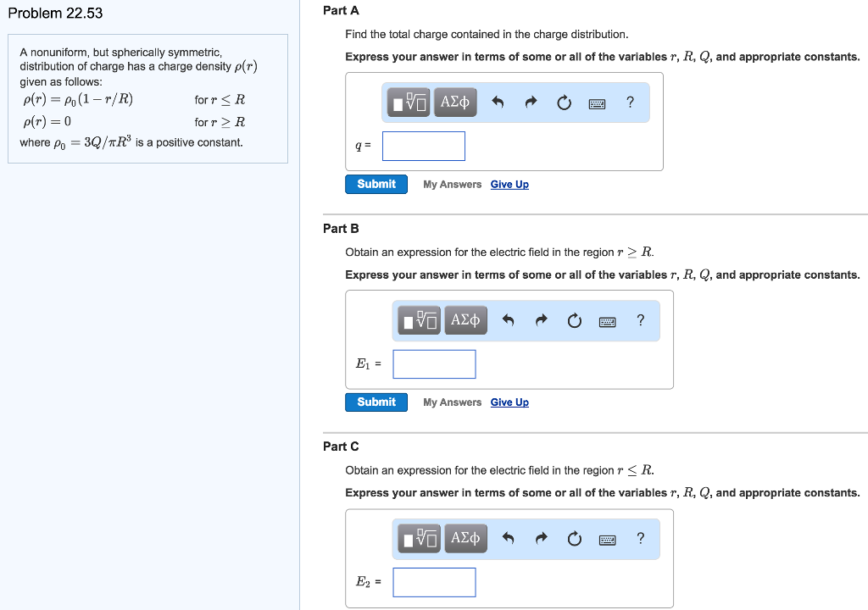Submit the answer for Part A
868x610 pixels.
pyautogui.click(x=376, y=184)
